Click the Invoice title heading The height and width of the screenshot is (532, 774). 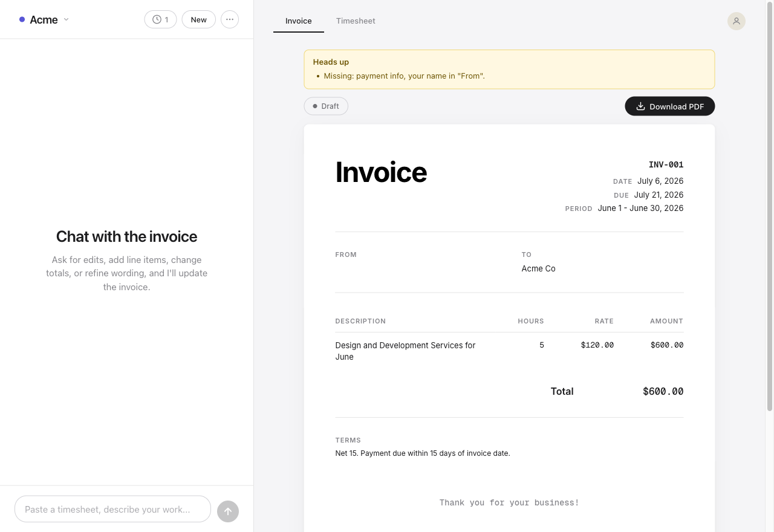click(381, 172)
